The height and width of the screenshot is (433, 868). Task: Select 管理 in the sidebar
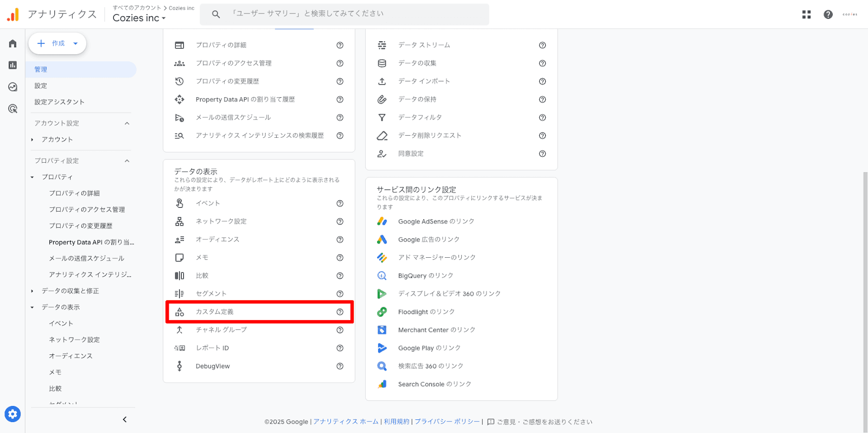tap(81, 69)
